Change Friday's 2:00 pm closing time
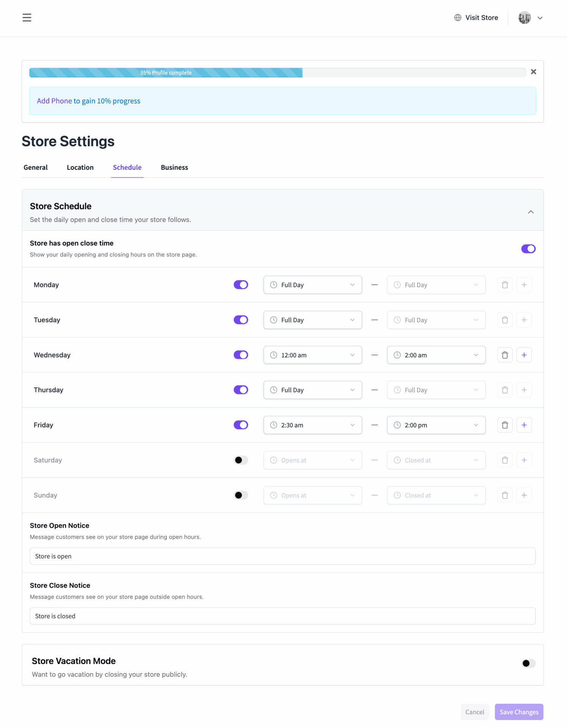 point(436,425)
